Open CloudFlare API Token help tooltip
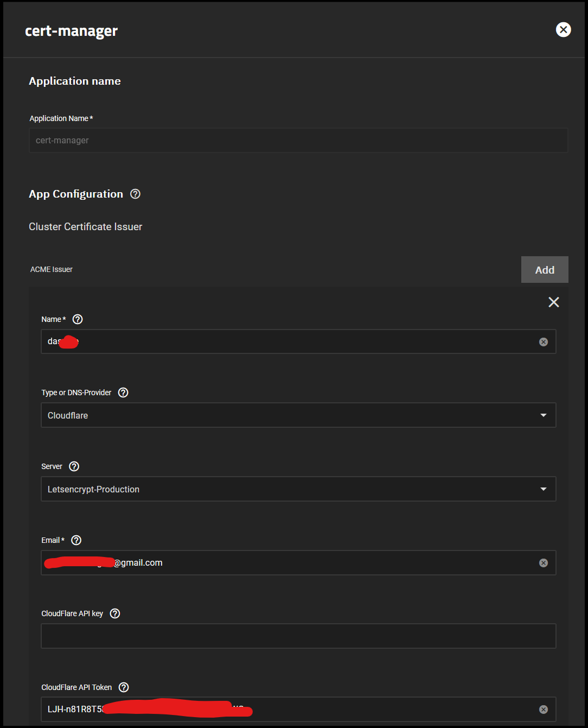 coord(123,687)
